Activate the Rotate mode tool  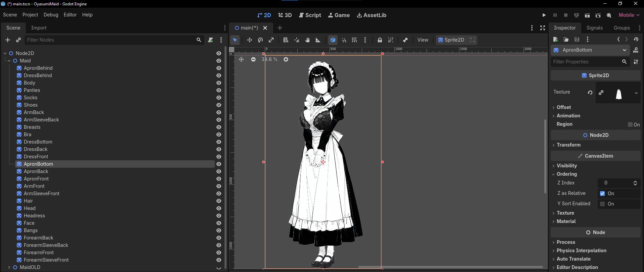260,40
